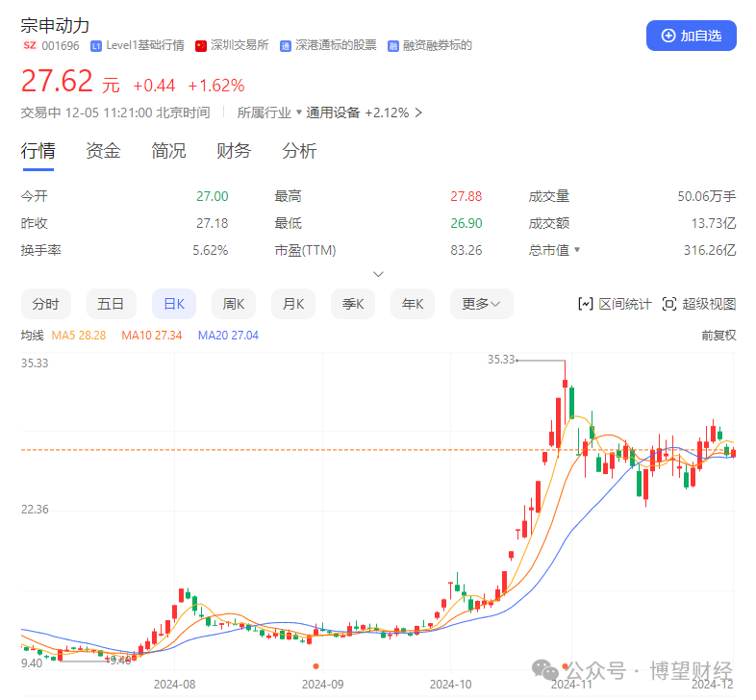Screen dimensions: 756x700
Task: Click the 27.62 current price
Action: pyautogui.click(x=57, y=81)
